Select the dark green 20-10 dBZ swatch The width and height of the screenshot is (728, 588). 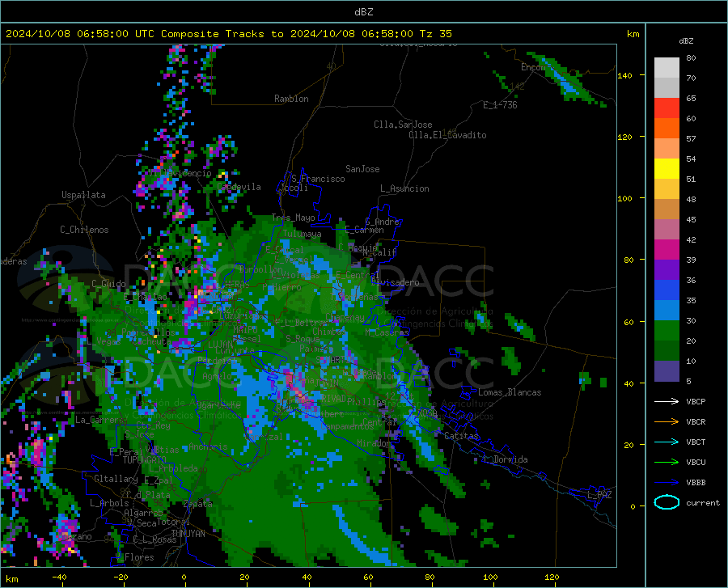coord(667,351)
